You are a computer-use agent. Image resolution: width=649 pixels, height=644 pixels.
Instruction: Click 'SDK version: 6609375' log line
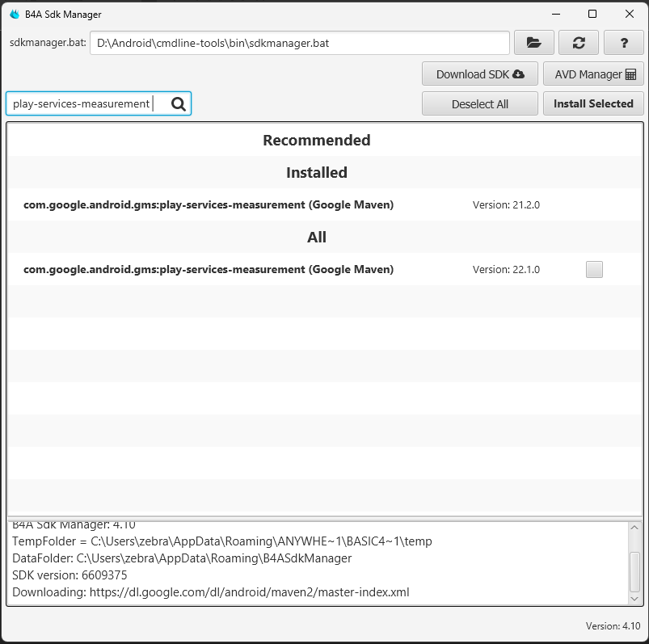pos(70,575)
